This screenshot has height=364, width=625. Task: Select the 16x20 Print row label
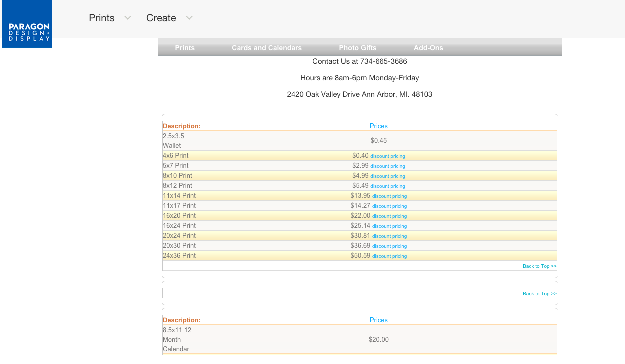pyautogui.click(x=179, y=216)
